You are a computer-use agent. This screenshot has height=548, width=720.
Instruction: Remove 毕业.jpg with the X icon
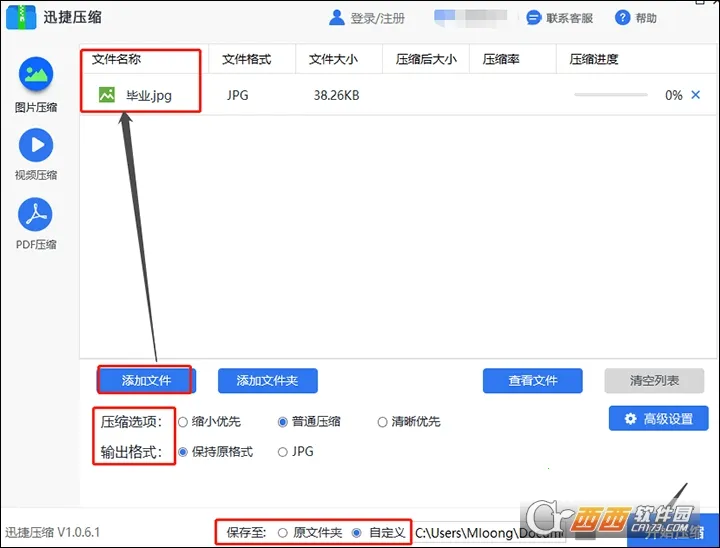click(x=696, y=95)
